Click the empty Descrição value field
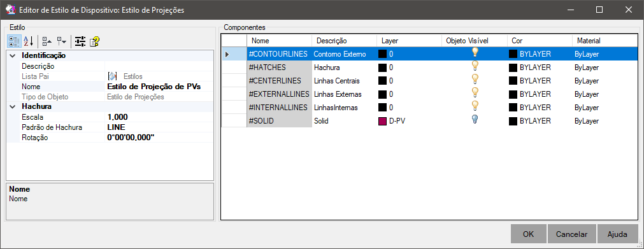The height and width of the screenshot is (249, 644). click(x=159, y=66)
